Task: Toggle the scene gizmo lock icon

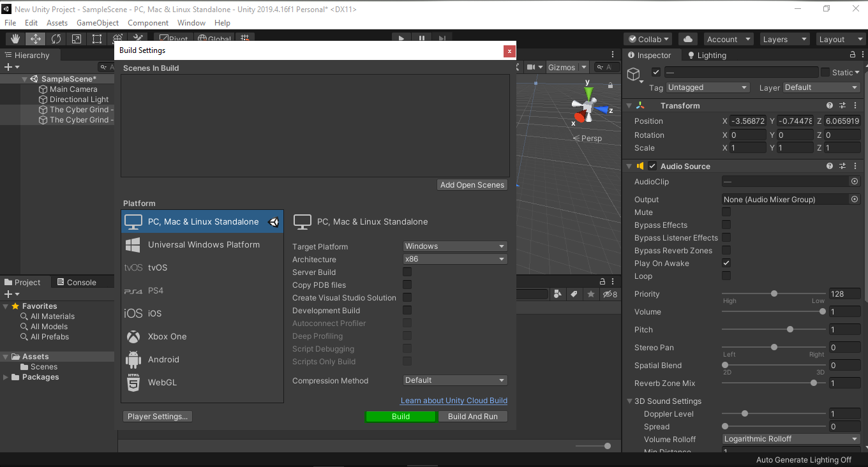Action: point(611,85)
